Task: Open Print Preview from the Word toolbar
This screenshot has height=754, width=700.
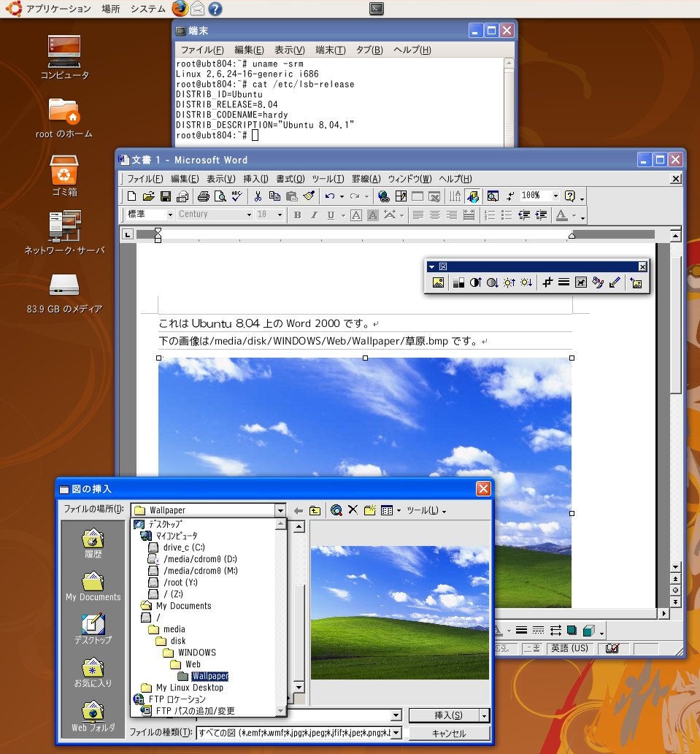Action: point(220,196)
